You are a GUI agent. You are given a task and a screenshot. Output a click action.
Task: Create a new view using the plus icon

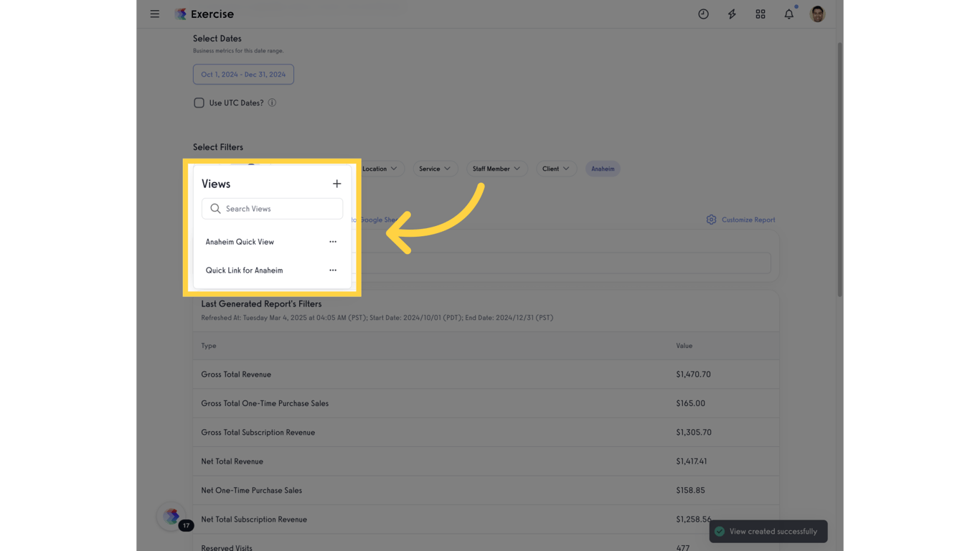(x=336, y=184)
